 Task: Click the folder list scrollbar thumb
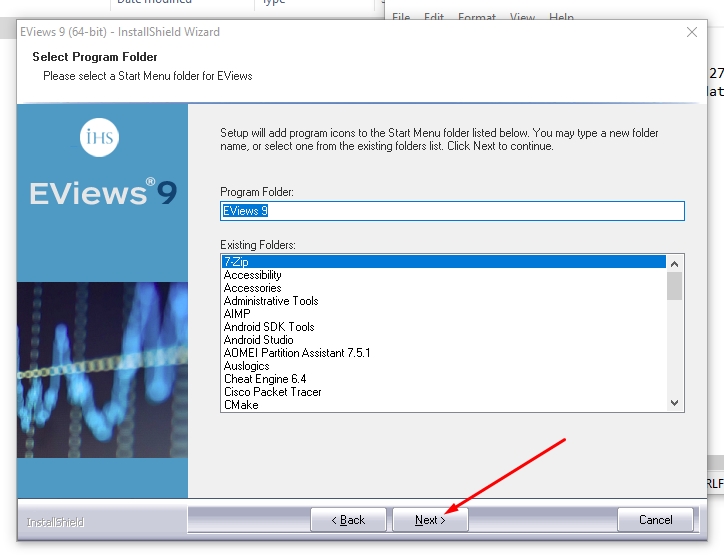tap(675, 286)
